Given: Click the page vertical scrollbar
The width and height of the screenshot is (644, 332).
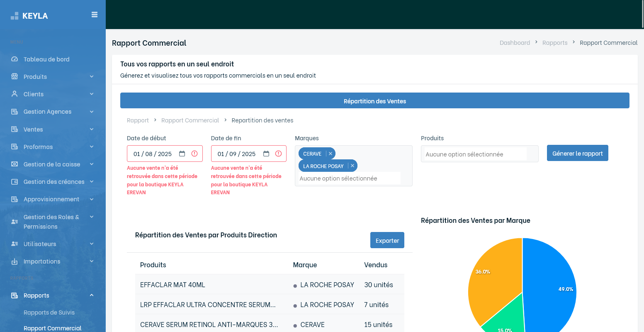Looking at the screenshot, I should pos(642,15).
